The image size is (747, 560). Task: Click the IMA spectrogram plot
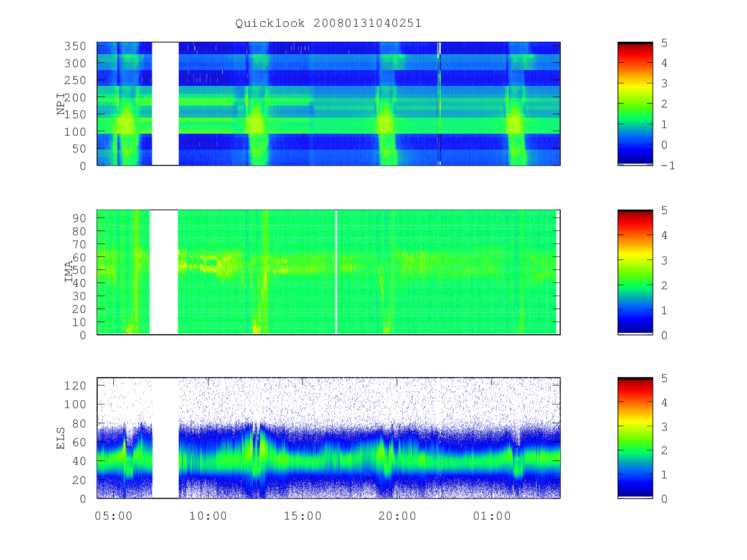[x=329, y=273]
